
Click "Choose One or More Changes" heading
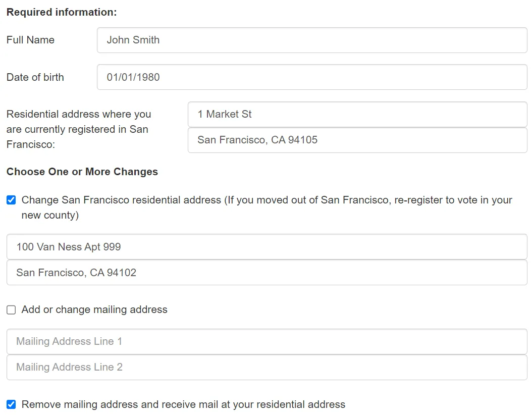[82, 172]
